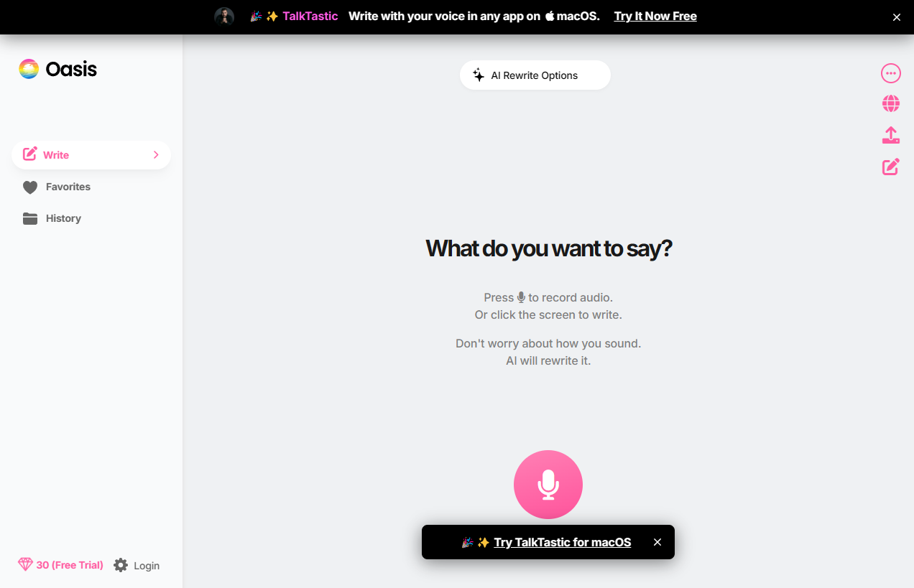Click the Oasis logo
This screenshot has width=914, height=588.
coord(57,69)
